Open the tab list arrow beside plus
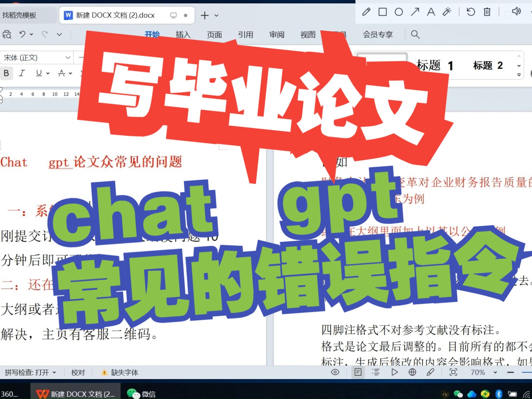The image size is (532, 399). [x=216, y=16]
